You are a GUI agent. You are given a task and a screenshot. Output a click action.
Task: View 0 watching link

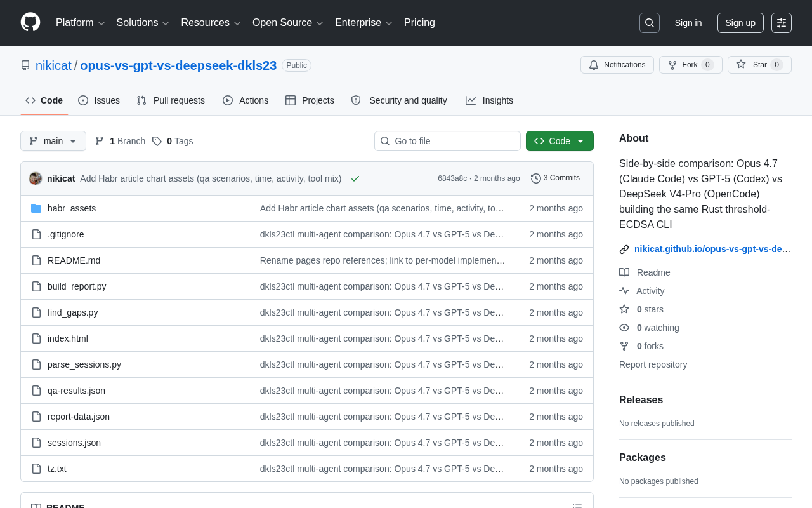tap(649, 328)
